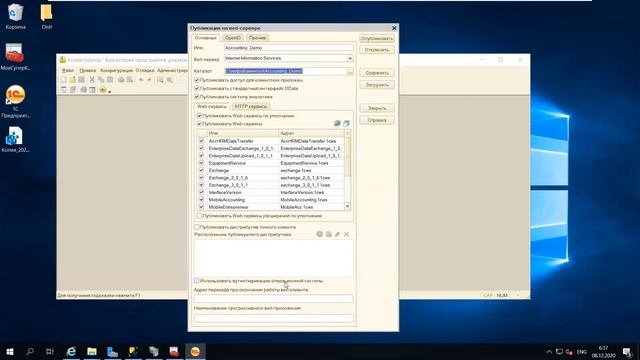The image size is (640, 360).
Task: Click the X delete icon for distribution location
Action: 347,234
